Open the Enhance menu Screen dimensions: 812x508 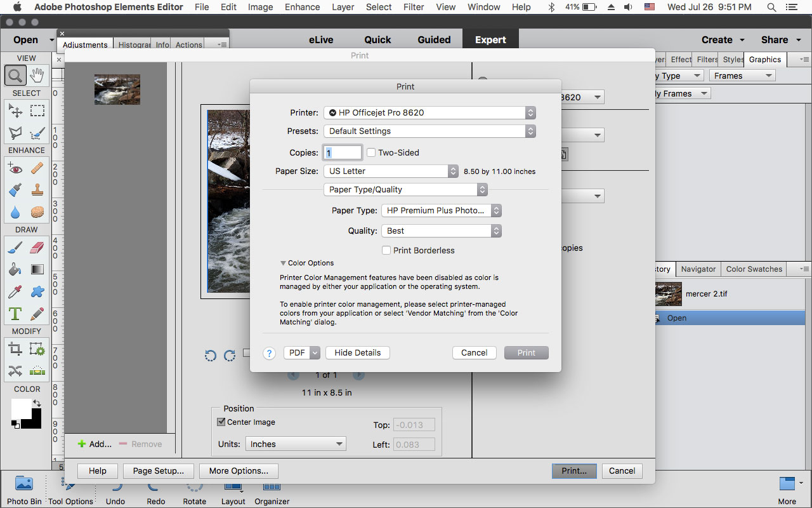(303, 7)
